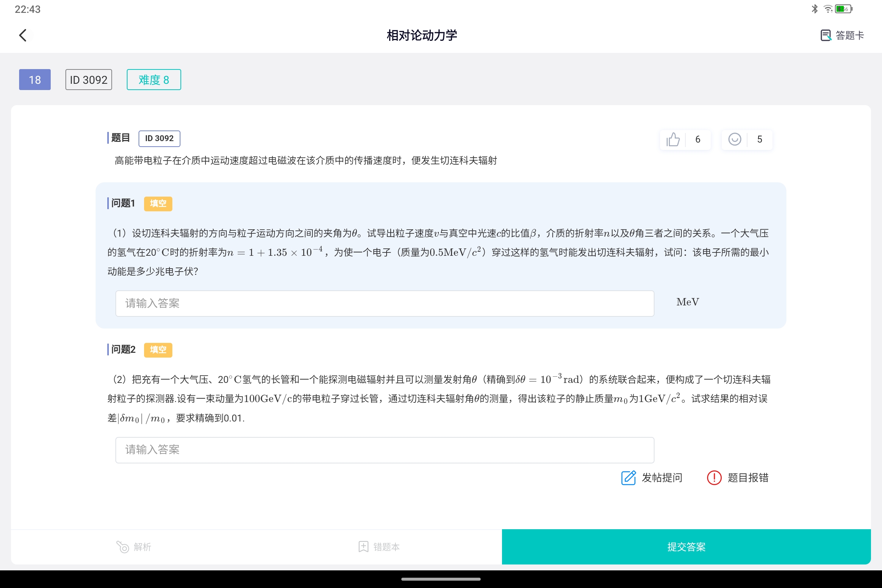Screen dimensions: 882x588
Task: Click the thumbs-up like icon
Action: pos(673,139)
